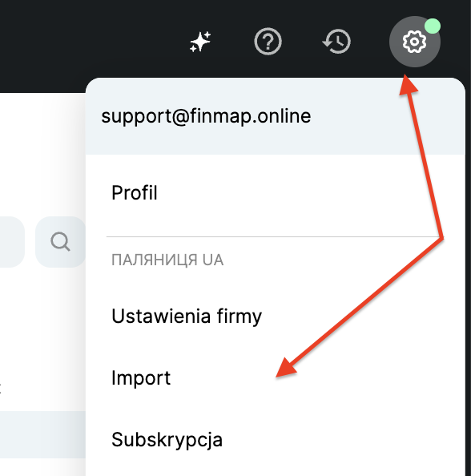Click blank menu space right of Subskrypcja
The height and width of the screenshot is (476, 471).
click(334, 440)
